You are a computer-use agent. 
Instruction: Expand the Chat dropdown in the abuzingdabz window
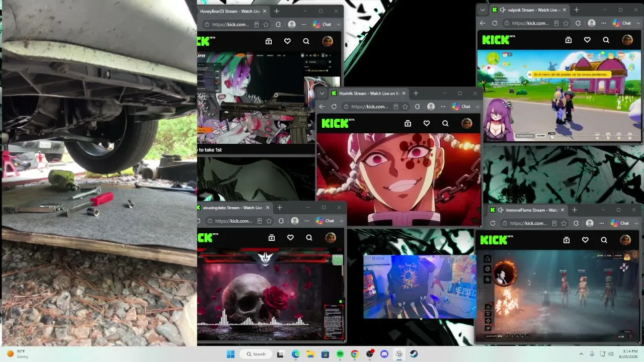click(341, 221)
